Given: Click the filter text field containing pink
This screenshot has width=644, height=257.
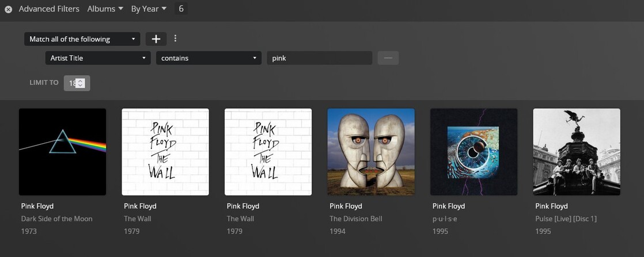Looking at the screenshot, I should (319, 58).
